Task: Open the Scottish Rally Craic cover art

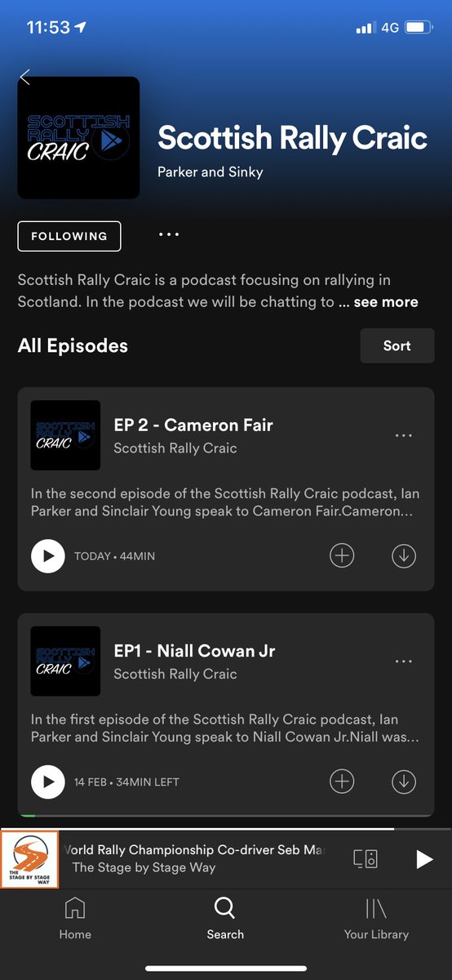Action: [78, 138]
